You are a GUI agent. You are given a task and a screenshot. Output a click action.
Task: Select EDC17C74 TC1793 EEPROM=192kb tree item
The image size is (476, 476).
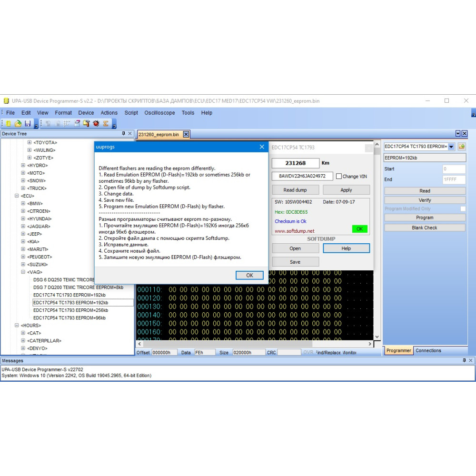click(69, 295)
